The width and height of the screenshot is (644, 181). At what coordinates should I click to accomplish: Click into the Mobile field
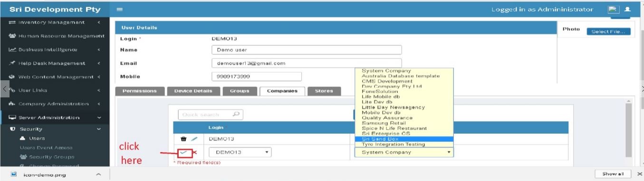pos(257,76)
